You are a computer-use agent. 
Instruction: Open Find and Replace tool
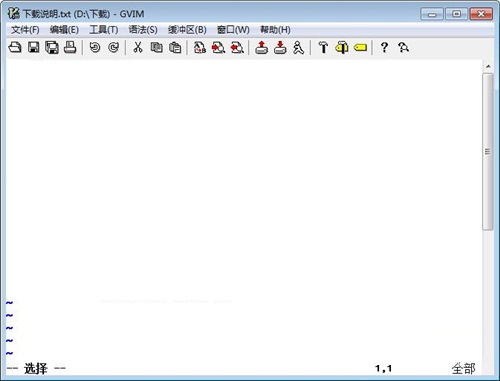point(200,48)
